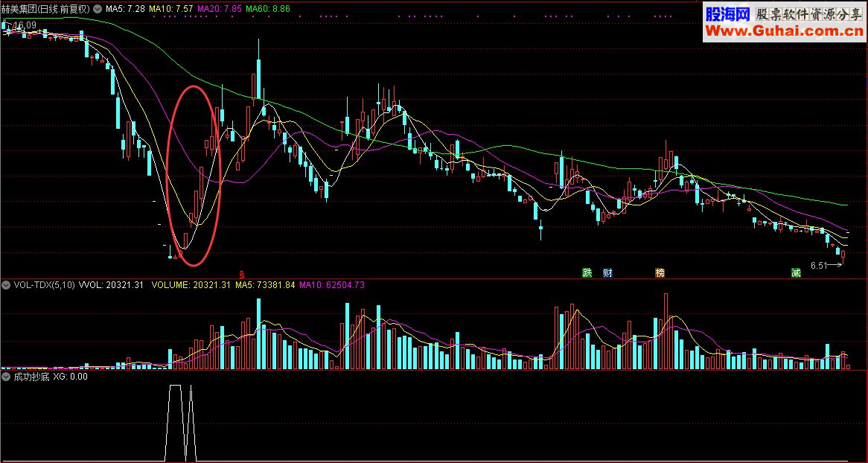
Task: Click the volume MA5: 73381.84 label
Action: [x=265, y=285]
